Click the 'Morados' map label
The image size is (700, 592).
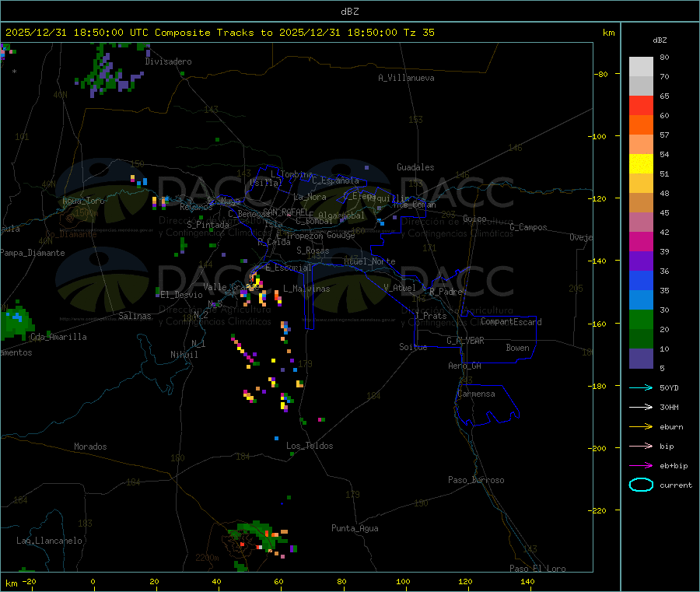[x=91, y=447]
